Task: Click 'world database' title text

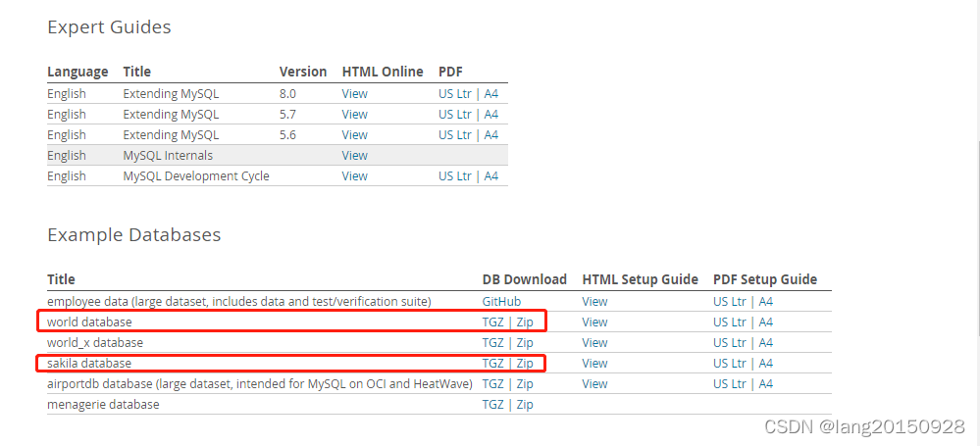Action: pos(89,322)
